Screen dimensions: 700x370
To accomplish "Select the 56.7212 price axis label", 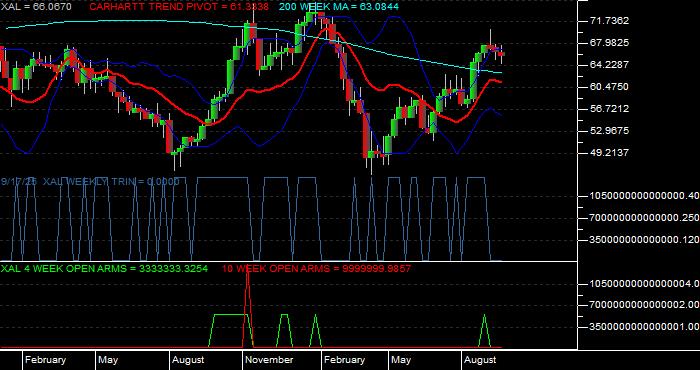I will (x=609, y=109).
